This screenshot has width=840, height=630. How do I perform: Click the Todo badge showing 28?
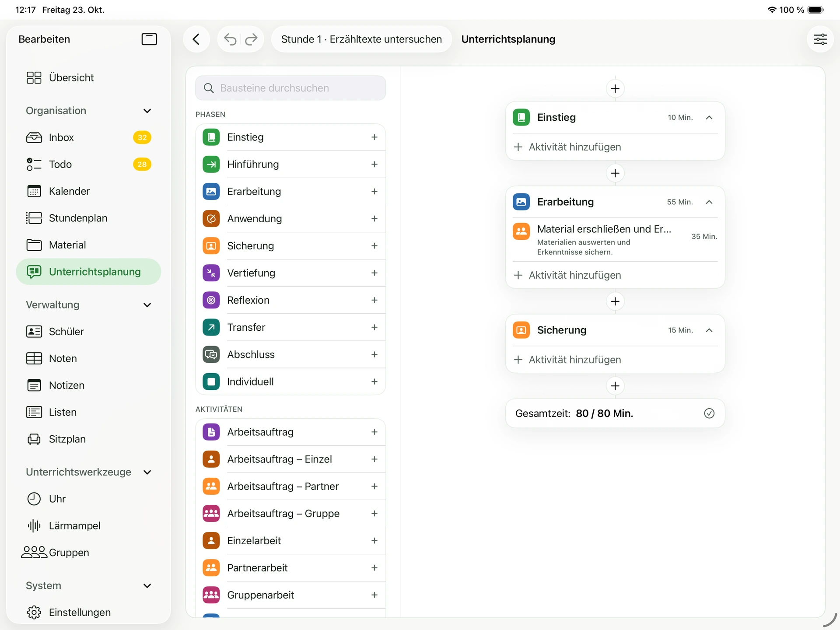click(142, 164)
